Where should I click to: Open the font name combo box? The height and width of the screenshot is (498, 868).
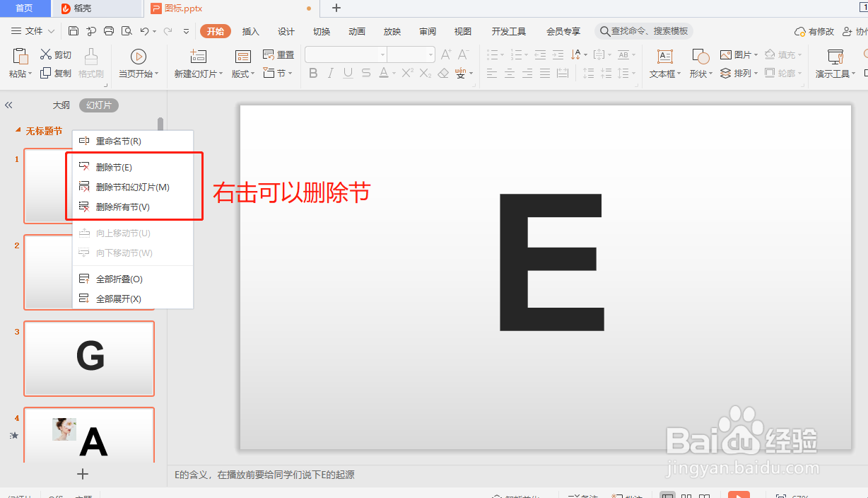[346, 54]
